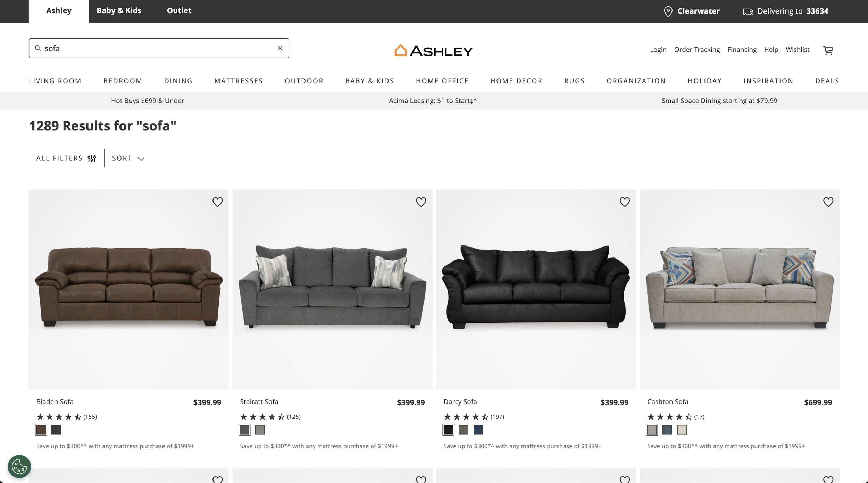
Task: Clear the search field with X icon
Action: point(280,48)
